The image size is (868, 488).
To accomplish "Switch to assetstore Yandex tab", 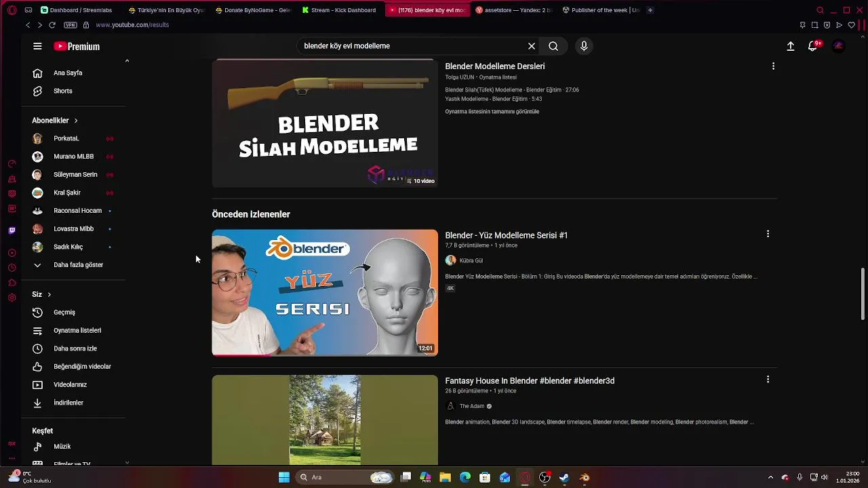I will pyautogui.click(x=514, y=10).
